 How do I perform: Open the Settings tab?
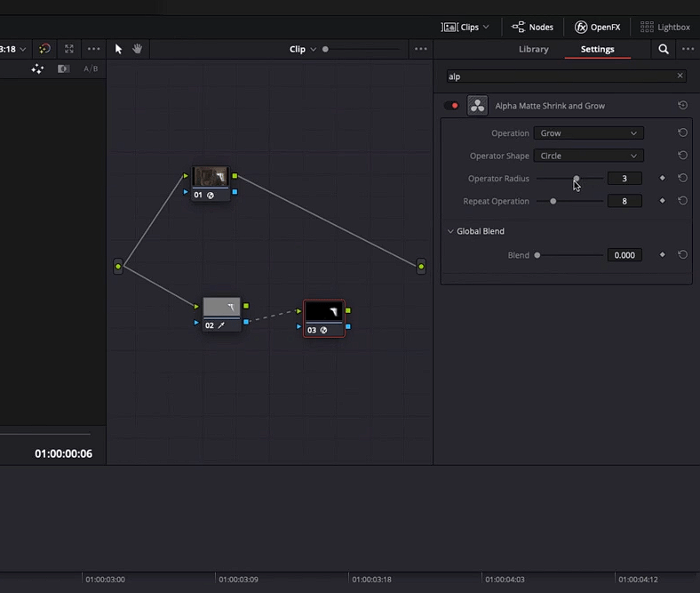597,50
